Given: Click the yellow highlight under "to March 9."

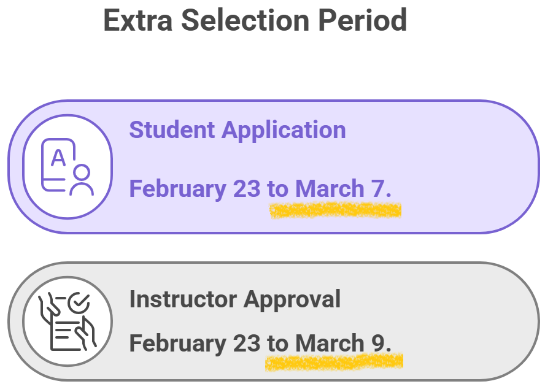Looking at the screenshot, I should (334, 362).
